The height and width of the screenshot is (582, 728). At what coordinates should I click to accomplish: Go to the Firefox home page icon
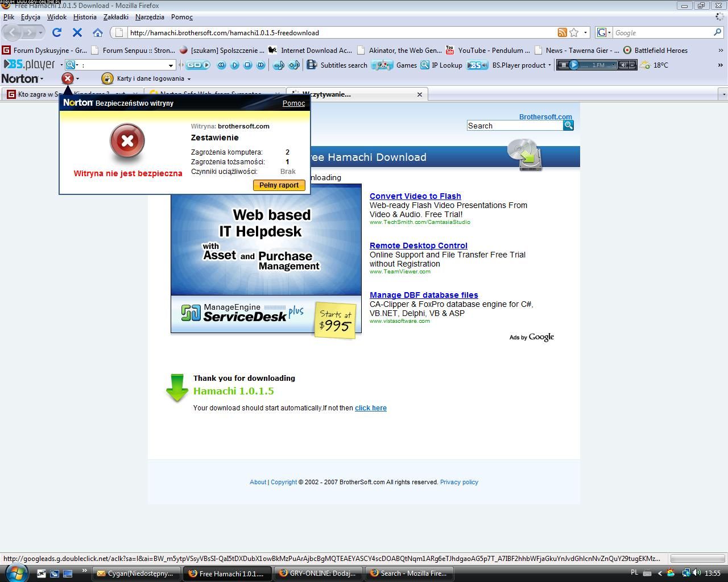coord(98,33)
